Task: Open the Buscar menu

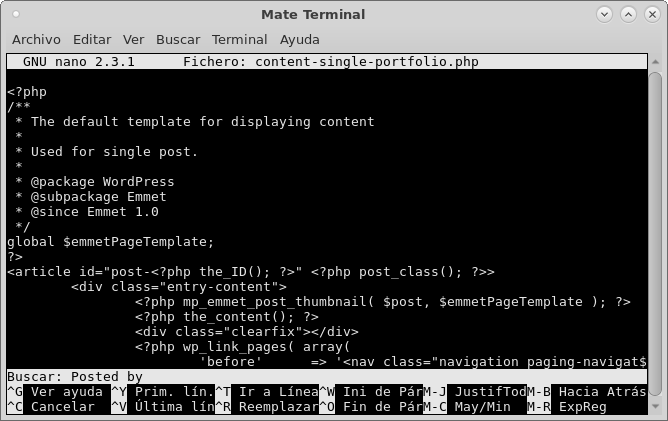Action: coord(178,40)
